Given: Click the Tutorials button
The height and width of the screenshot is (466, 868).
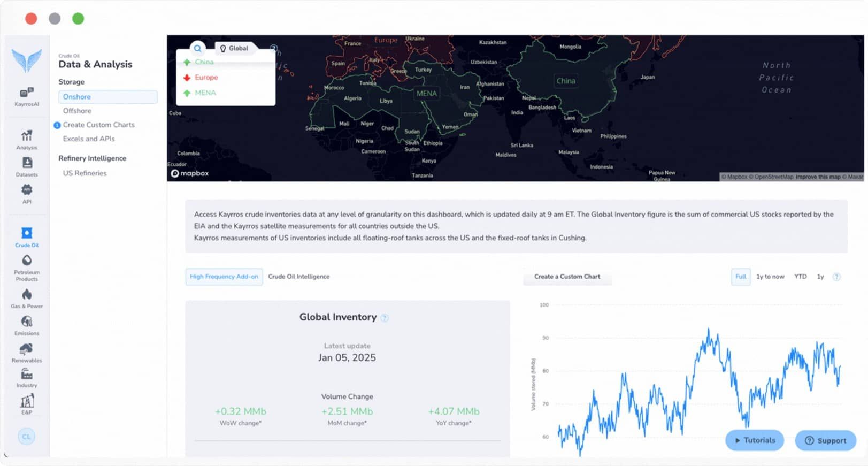Looking at the screenshot, I should (x=755, y=440).
